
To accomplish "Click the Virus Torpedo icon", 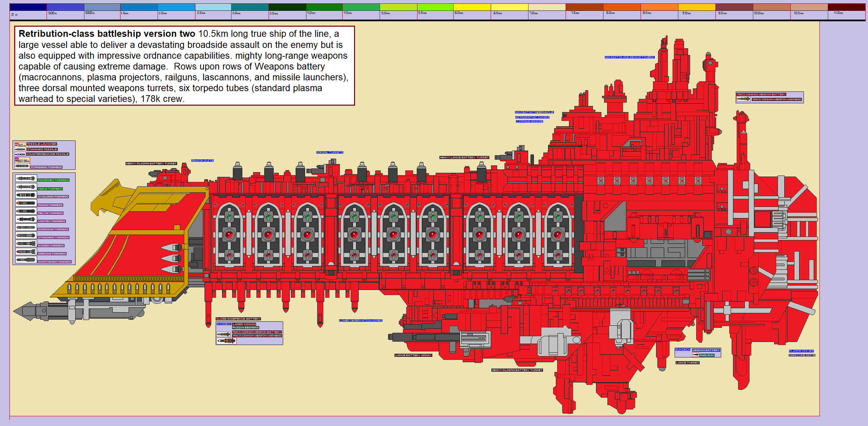I will (26, 187).
